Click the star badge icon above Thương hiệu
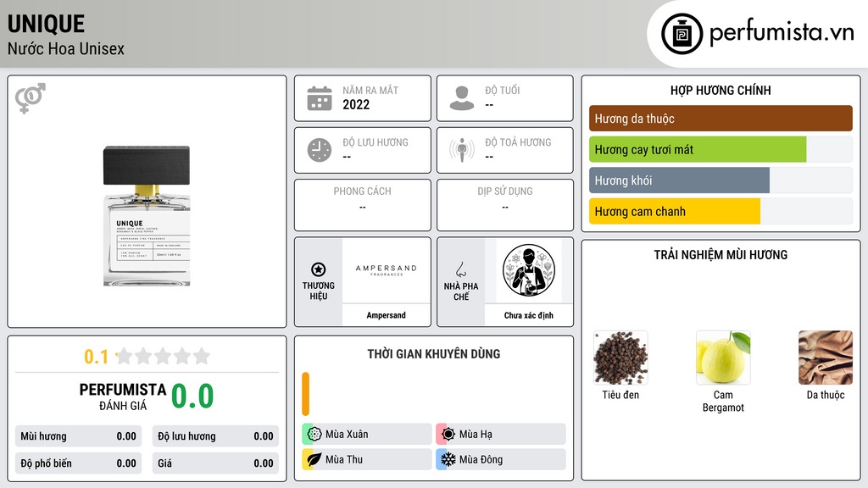Screen dimensions: 868x488 click(319, 269)
